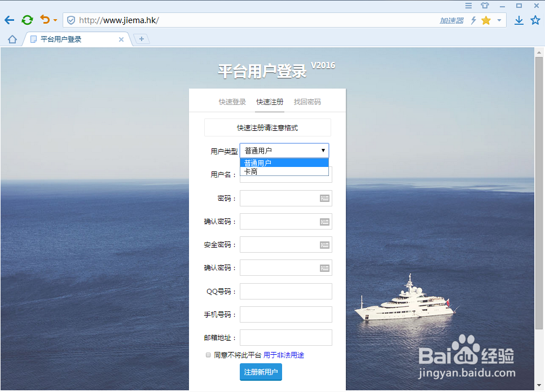Click the 快速注册请注意格式 notice box
545x392 pixels.
coord(267,127)
